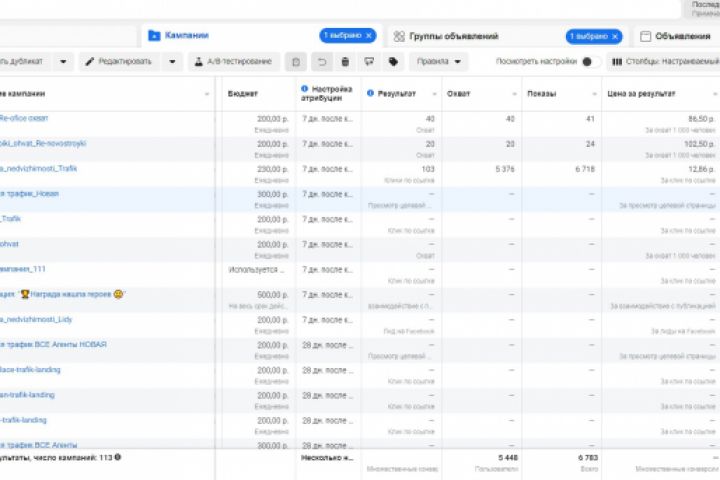Click the total impressions 6 783
Viewport: 720px width, 480px height.
click(588, 457)
